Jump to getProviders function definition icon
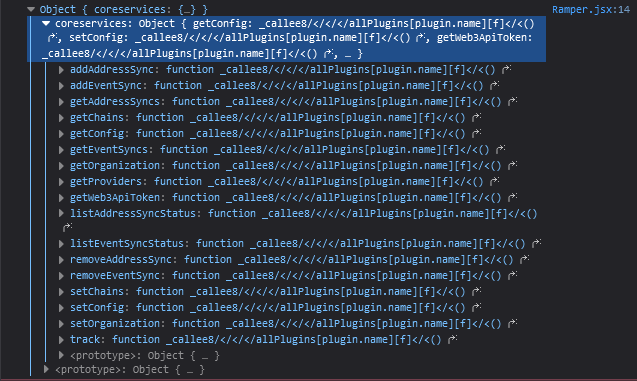Screen dimensions: 637x381 tap(494, 181)
